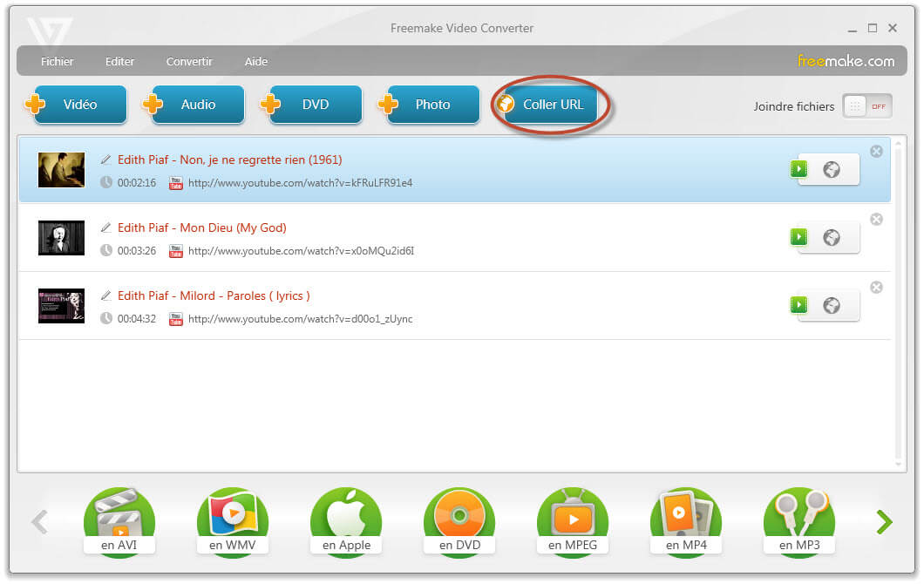The height and width of the screenshot is (584, 924).
Task: Remove Mon Dieu (My God) from list
Action: point(876,220)
